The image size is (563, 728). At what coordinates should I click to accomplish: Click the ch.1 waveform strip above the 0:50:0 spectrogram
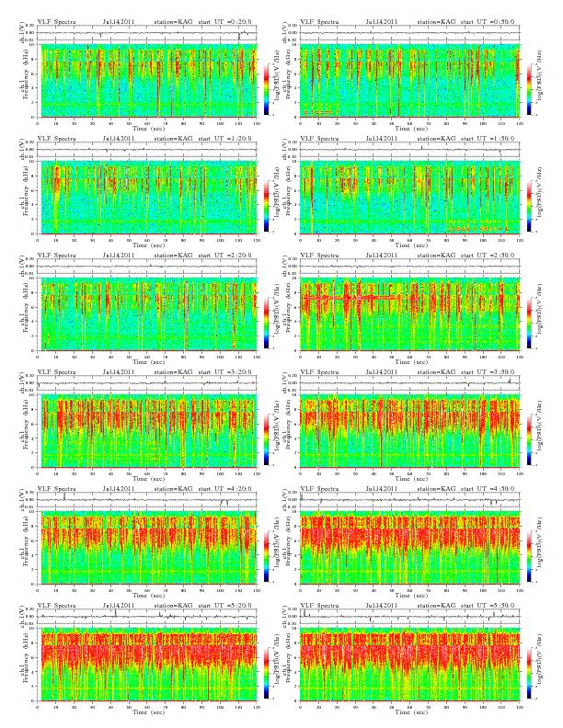[x=409, y=33]
